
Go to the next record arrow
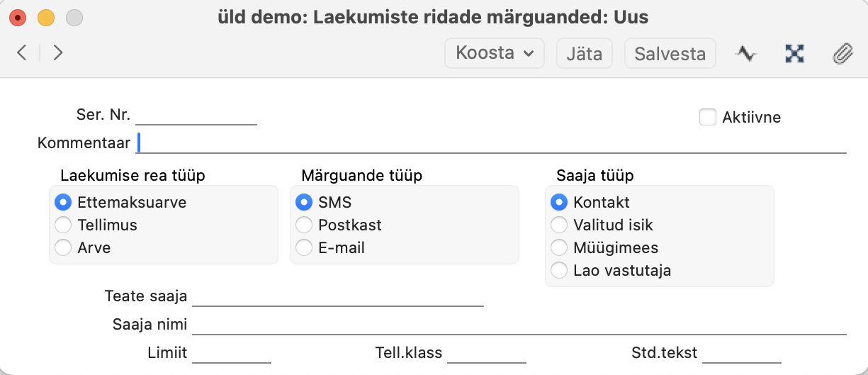click(58, 52)
